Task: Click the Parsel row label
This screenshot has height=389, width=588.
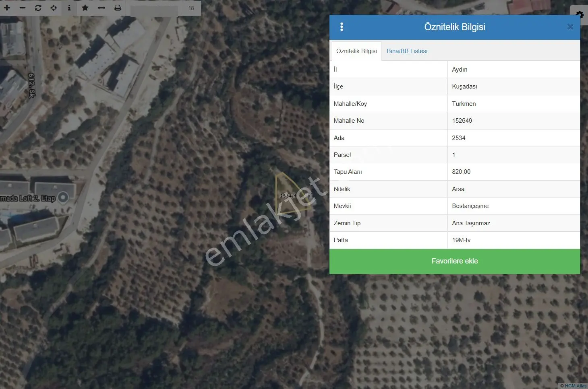Action: click(x=342, y=155)
